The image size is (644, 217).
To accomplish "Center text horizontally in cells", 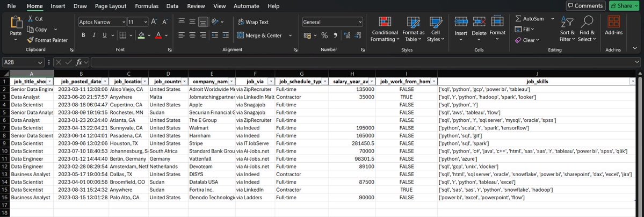I will tap(192, 35).
